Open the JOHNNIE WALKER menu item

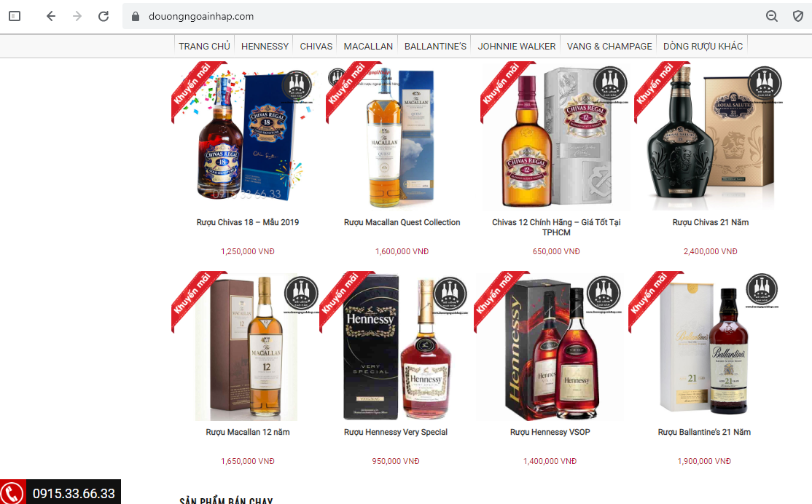(x=516, y=47)
